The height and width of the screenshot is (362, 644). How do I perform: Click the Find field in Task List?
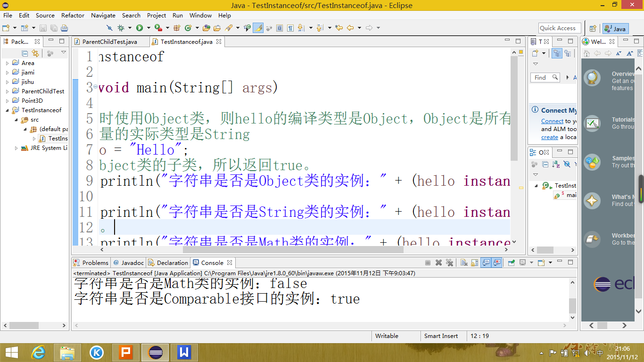[x=546, y=77]
